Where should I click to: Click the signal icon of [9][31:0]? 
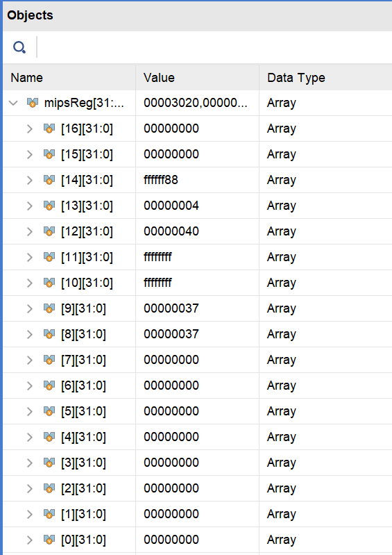point(49,308)
